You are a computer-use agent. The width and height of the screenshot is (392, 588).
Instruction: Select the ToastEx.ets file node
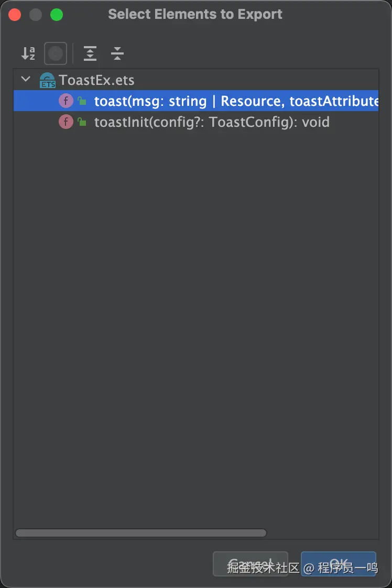coord(96,80)
